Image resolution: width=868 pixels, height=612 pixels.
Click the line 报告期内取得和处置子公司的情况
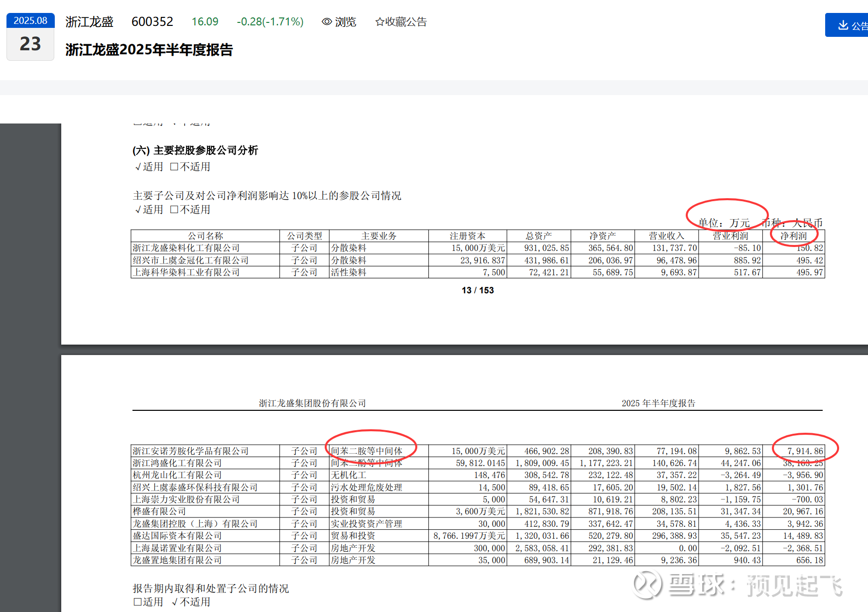pos(211,589)
